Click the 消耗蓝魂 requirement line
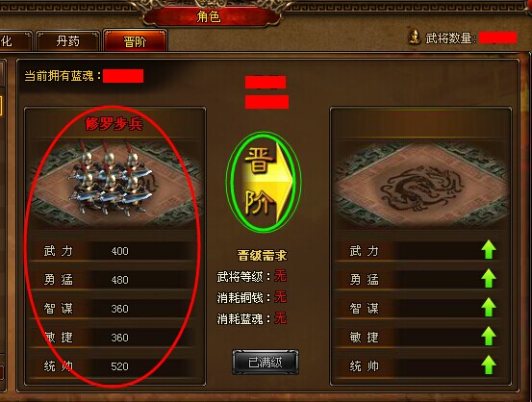Image resolution: width=532 pixels, height=402 pixels. [251, 318]
